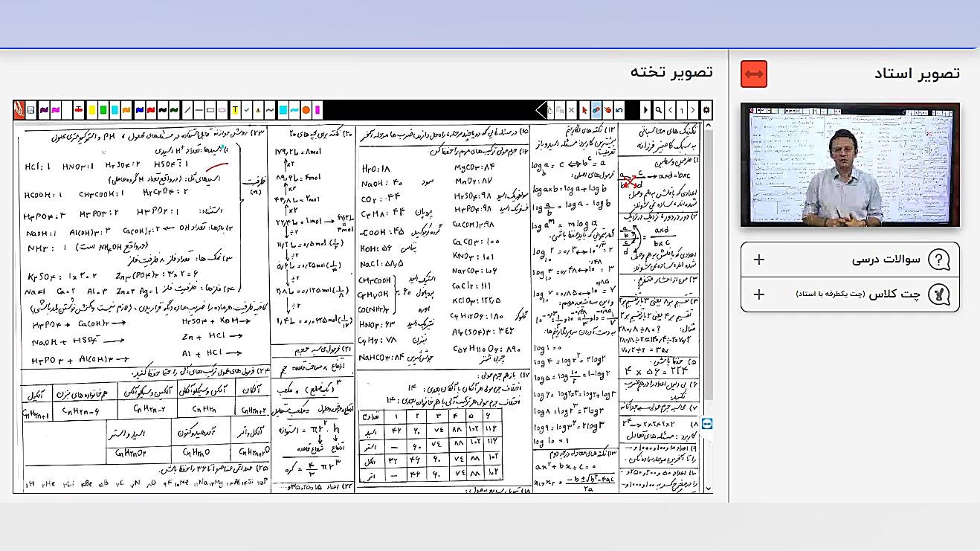The height and width of the screenshot is (551, 980).
Task: Select the purple wavy pen tool
Action: [43, 110]
